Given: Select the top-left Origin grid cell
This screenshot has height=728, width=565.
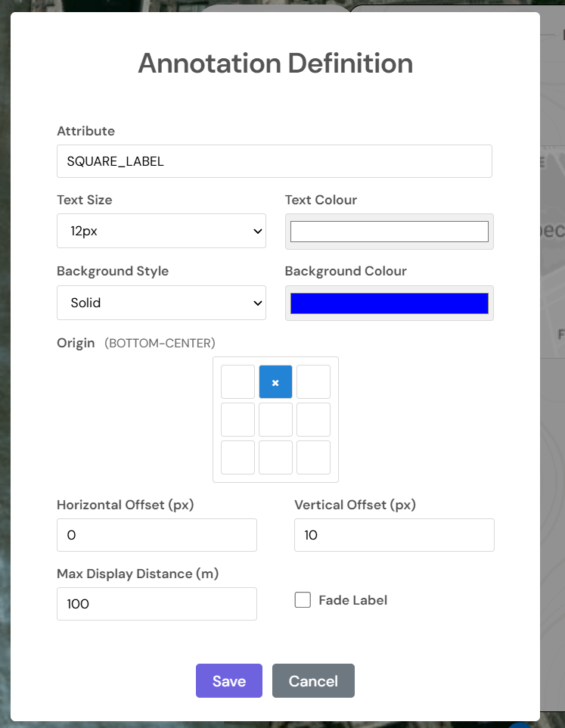Looking at the screenshot, I should click(237, 382).
